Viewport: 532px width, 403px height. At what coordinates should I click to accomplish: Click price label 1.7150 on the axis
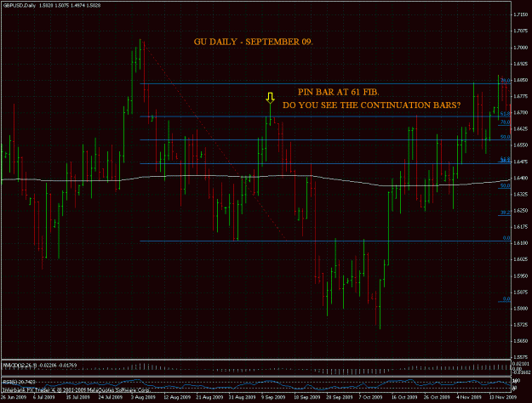(520, 14)
